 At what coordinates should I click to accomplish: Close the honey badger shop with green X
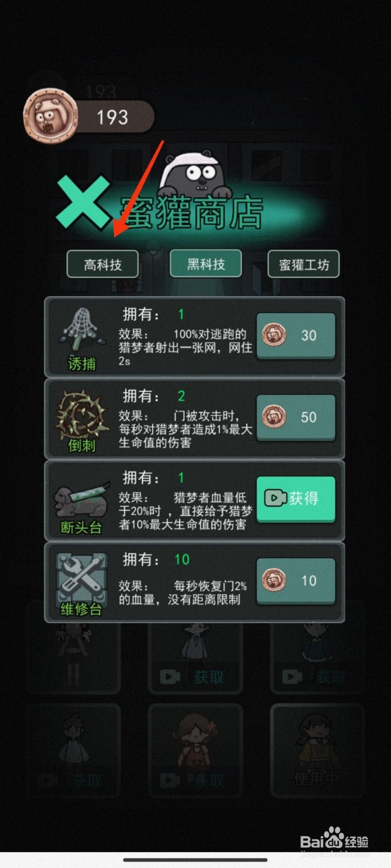click(83, 202)
